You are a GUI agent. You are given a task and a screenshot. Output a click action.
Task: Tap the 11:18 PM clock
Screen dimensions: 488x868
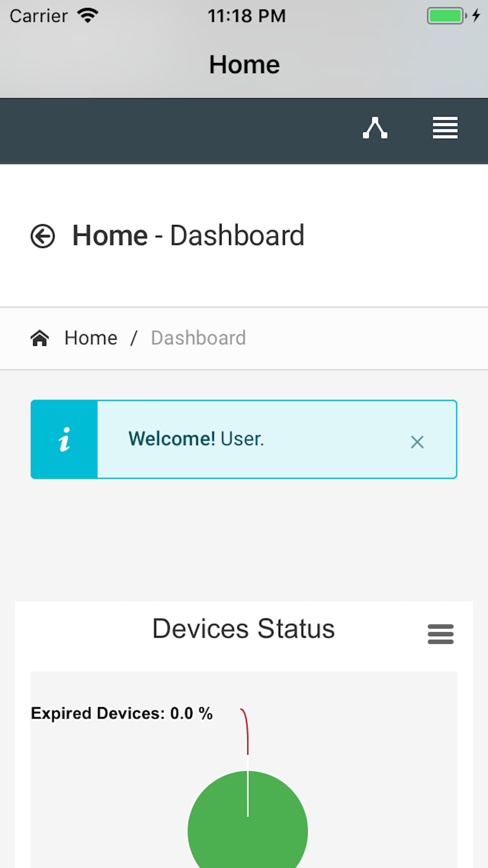click(247, 16)
